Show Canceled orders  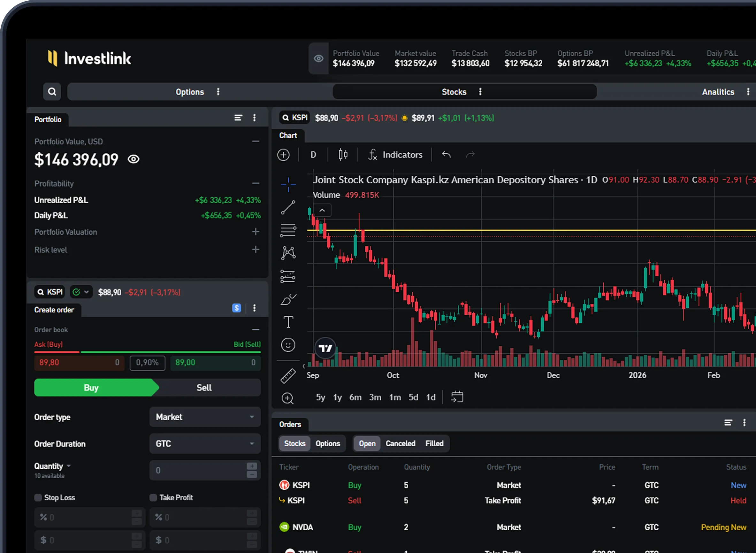(400, 443)
